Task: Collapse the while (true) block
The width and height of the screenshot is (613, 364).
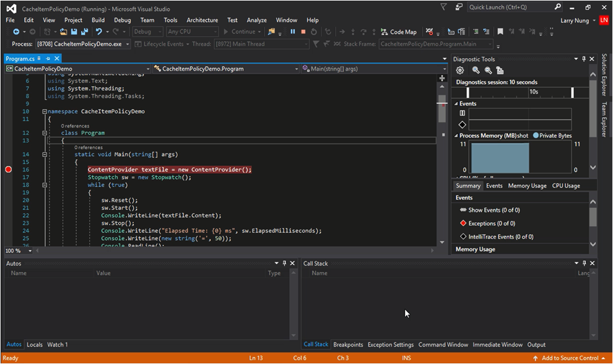Action: 45,185
